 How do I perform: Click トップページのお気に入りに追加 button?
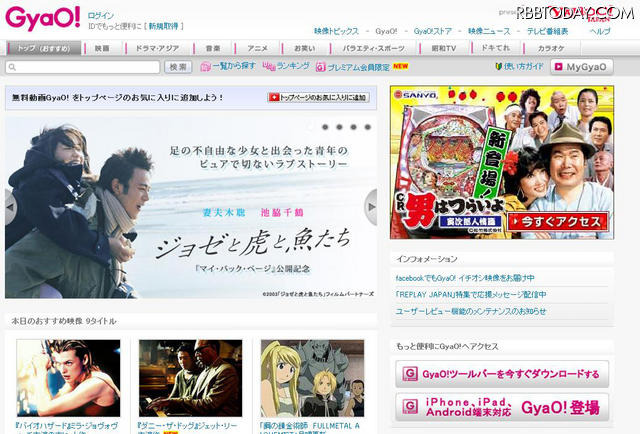click(318, 97)
